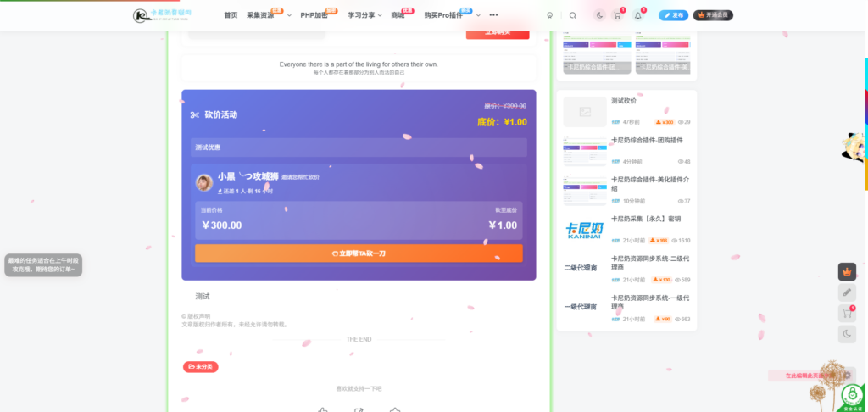Click the ¥130 price badge
This screenshot has height=412, width=868.
click(662, 280)
